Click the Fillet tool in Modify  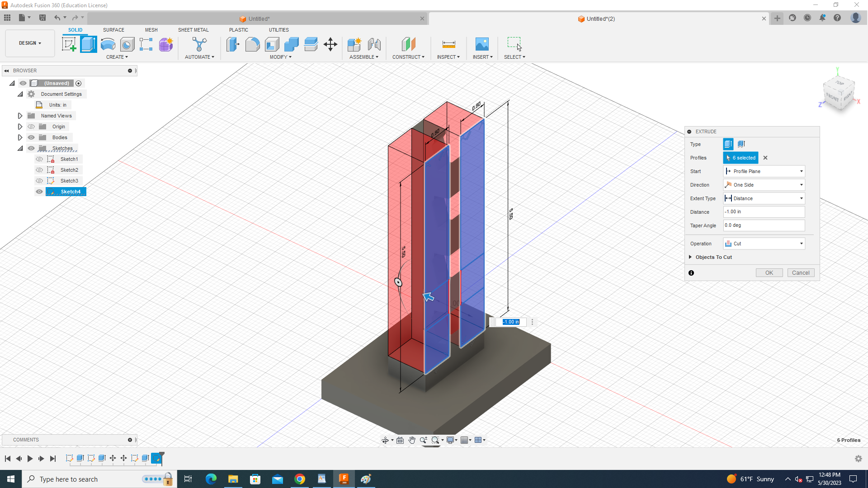[252, 44]
